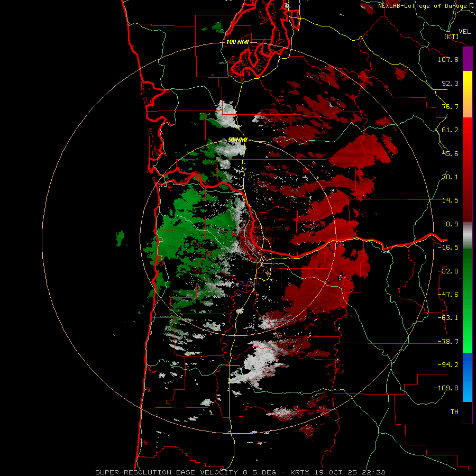Image resolution: width=476 pixels, height=476 pixels.
Task: Pick the green segment of the color bar
Action: [467, 300]
